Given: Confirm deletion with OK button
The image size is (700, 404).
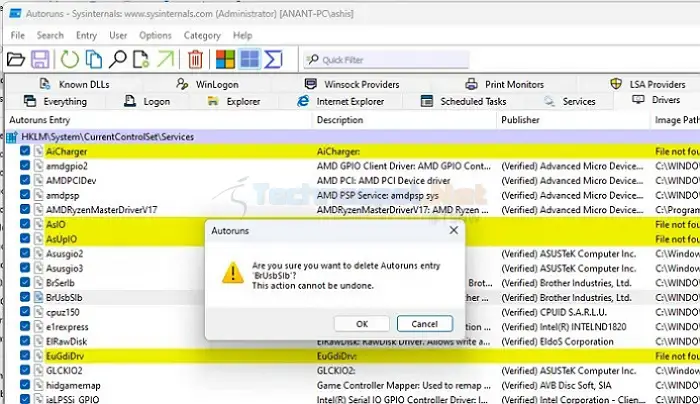Looking at the screenshot, I should pyautogui.click(x=362, y=324).
